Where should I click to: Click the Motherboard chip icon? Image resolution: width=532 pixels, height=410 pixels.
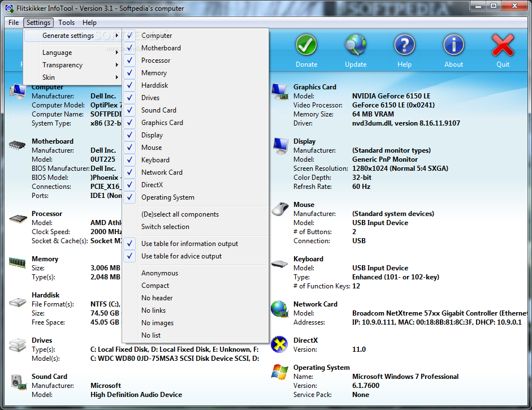coord(18,145)
